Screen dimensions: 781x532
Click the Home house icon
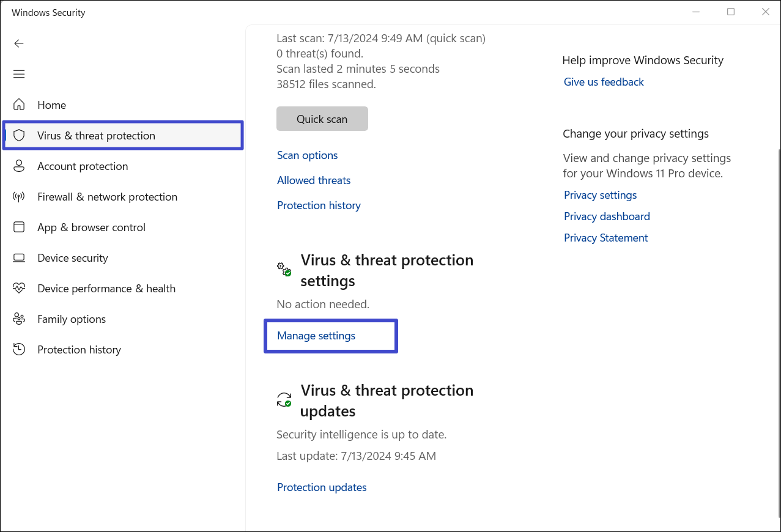(19, 105)
